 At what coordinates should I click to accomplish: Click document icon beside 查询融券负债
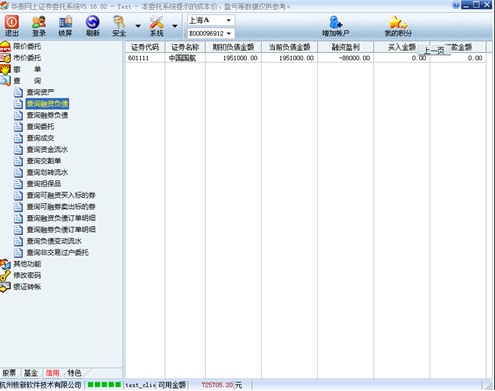[x=18, y=115]
